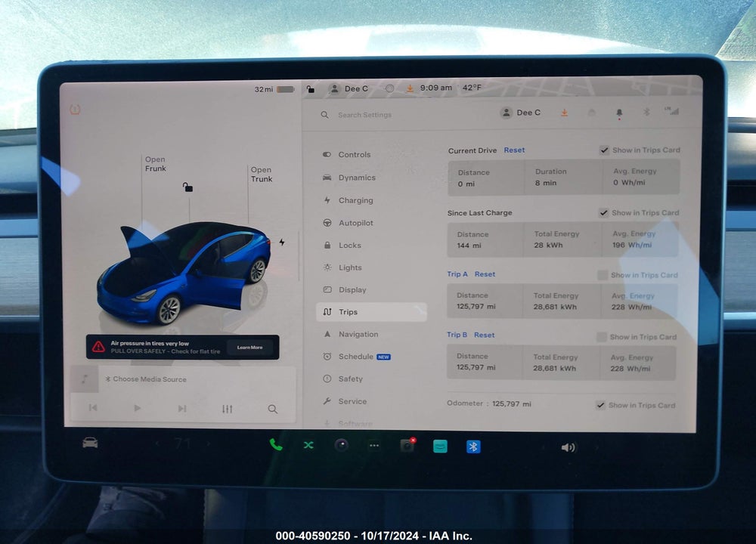Rename Trip B label

457,335
